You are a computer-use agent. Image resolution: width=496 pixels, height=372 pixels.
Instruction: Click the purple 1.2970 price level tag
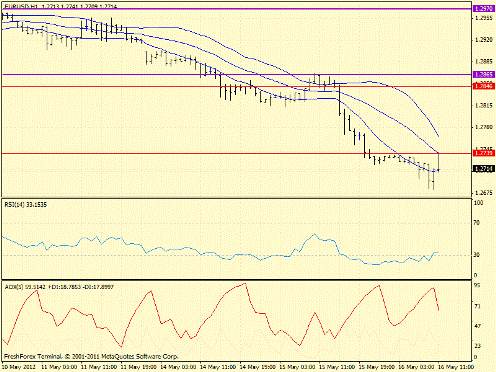click(x=484, y=8)
